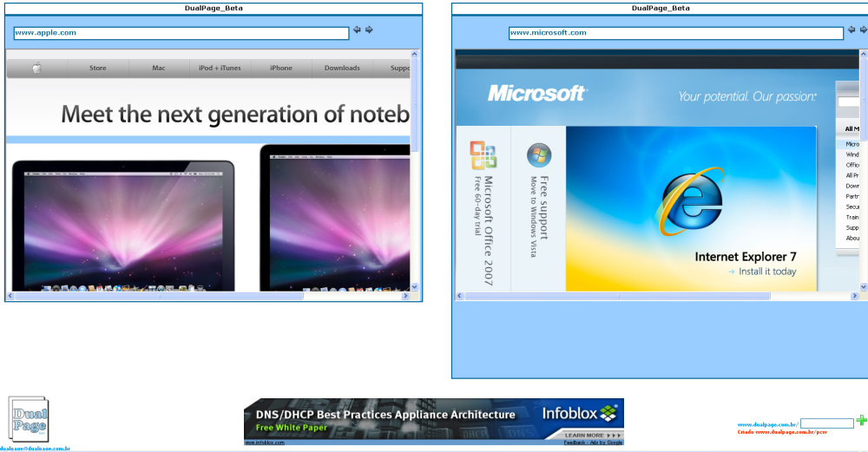Click the dualpage@dualpage.com.br email link
Screen dimensions: 868x452
pos(35,449)
